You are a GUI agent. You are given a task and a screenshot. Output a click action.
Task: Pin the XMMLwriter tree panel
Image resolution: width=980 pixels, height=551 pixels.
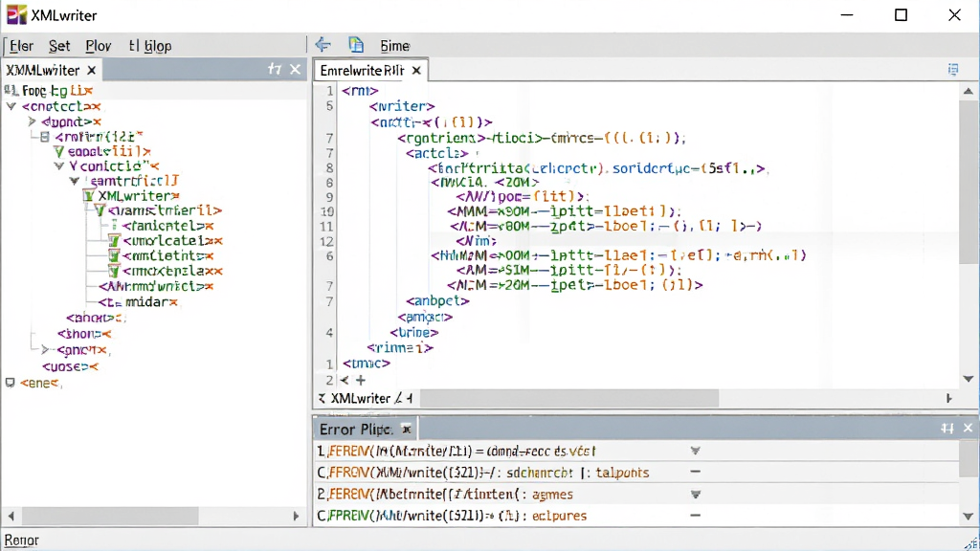click(x=275, y=69)
